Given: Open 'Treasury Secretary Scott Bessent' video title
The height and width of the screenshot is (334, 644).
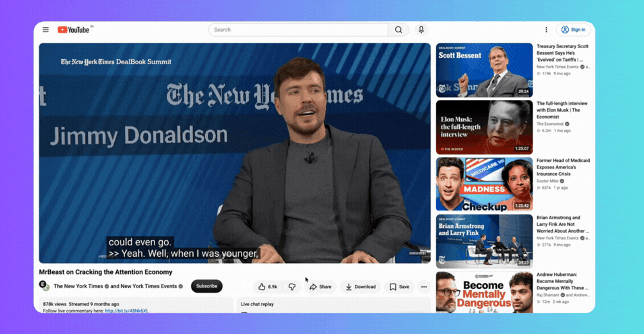Looking at the screenshot, I should [562, 53].
